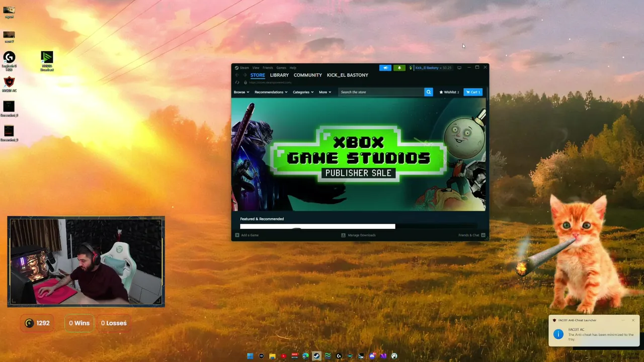Open the Steam taskbar icon
The width and height of the screenshot is (644, 362).
pos(316,356)
